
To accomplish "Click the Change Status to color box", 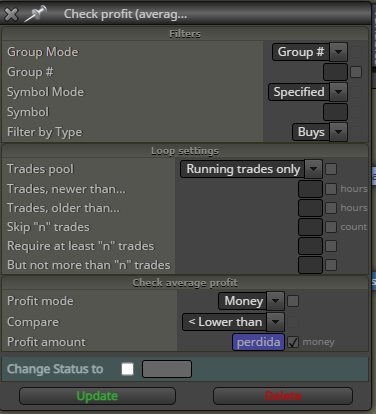I will tap(167, 369).
